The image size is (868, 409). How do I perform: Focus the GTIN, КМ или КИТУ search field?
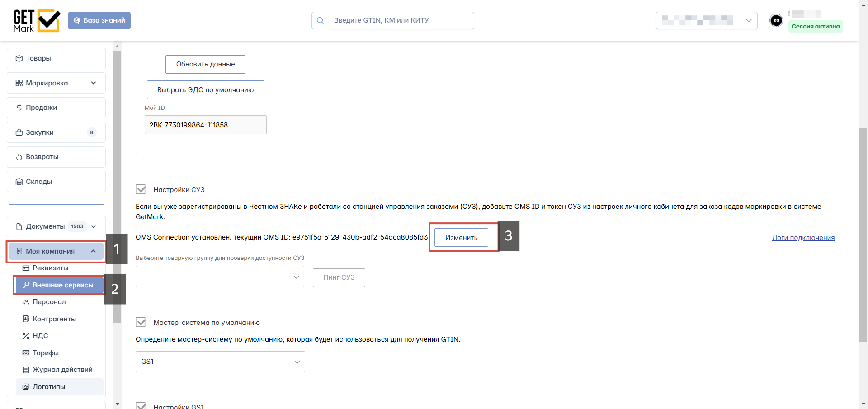[x=401, y=20]
